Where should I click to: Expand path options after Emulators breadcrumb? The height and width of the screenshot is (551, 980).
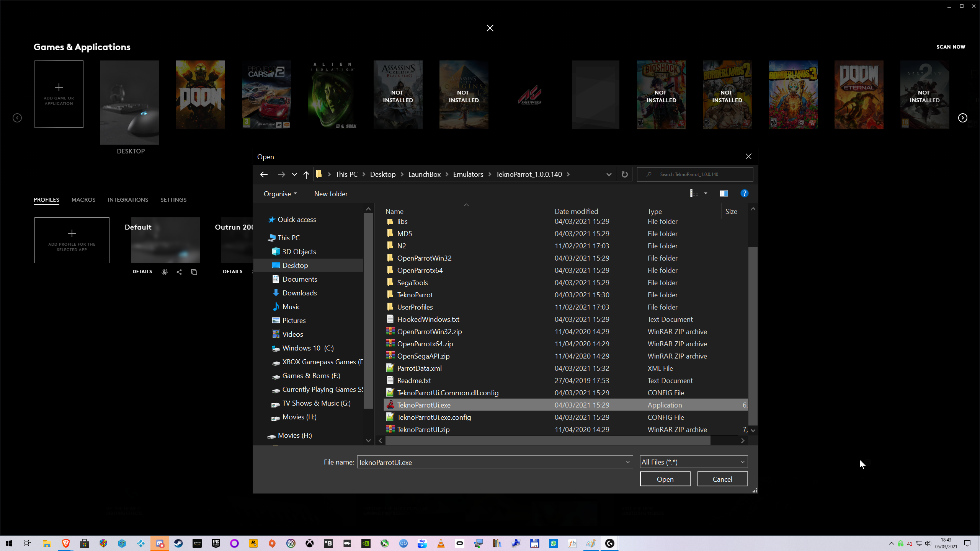pyautogui.click(x=490, y=174)
